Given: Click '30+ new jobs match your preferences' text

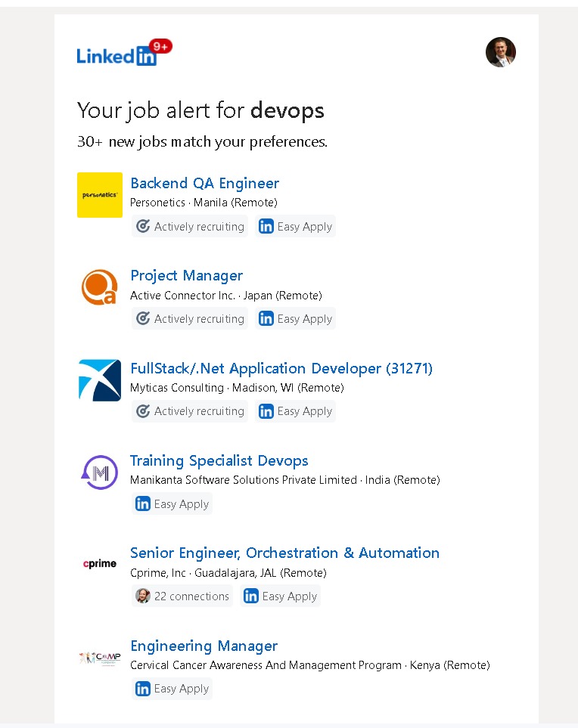Looking at the screenshot, I should tap(202, 141).
